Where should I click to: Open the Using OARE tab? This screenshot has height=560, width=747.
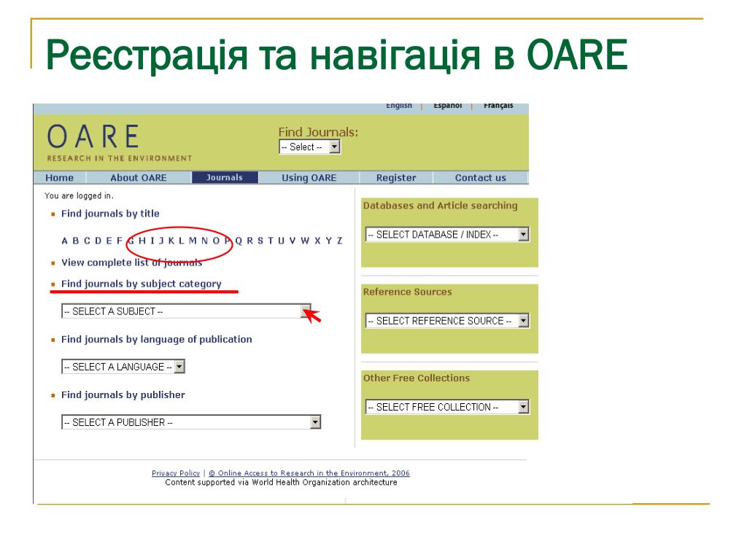(309, 178)
